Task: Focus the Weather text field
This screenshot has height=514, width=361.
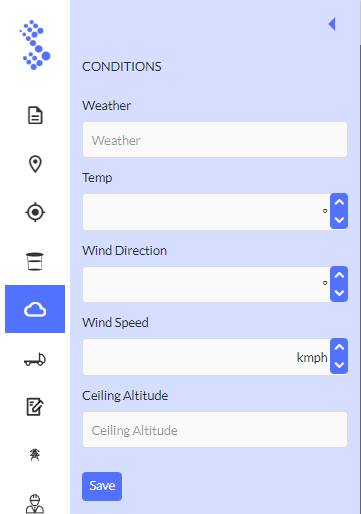Action: point(215,140)
